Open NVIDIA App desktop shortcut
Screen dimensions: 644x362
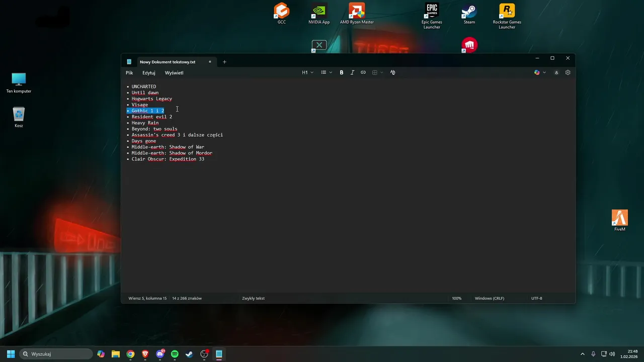(x=319, y=14)
